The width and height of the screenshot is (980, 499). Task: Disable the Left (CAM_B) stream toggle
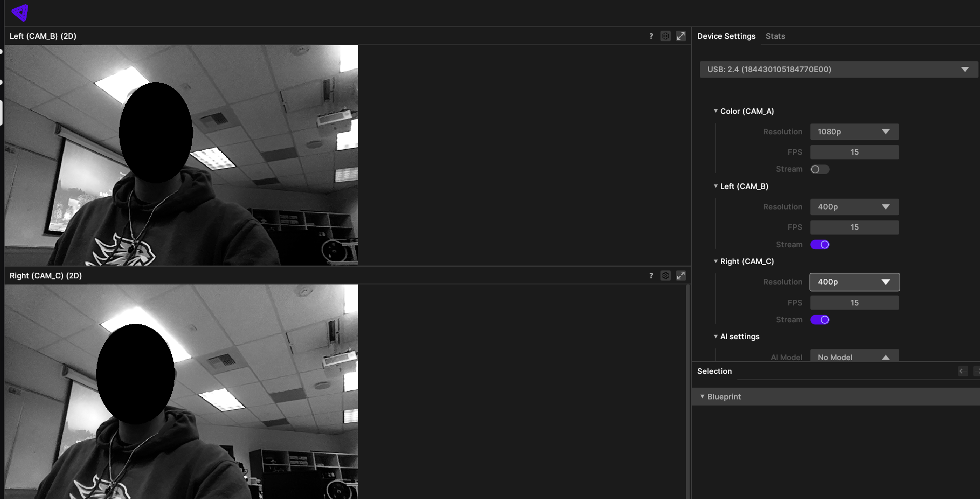click(x=819, y=245)
